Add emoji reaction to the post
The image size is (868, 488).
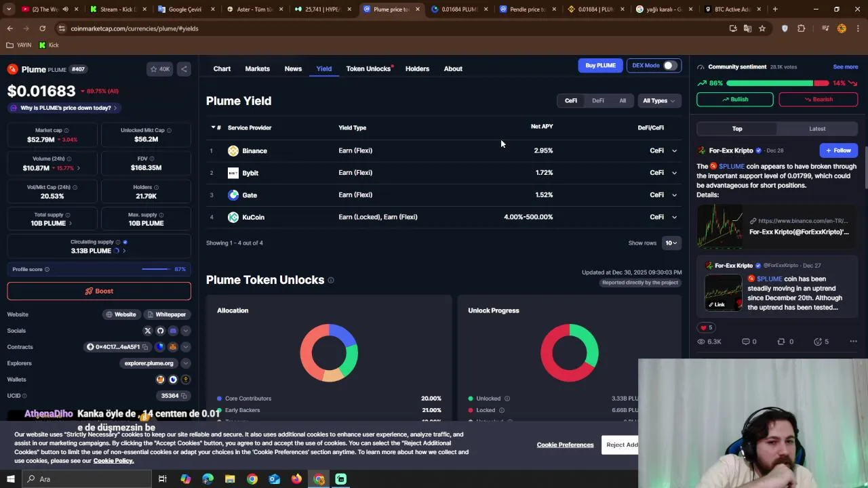click(x=817, y=342)
